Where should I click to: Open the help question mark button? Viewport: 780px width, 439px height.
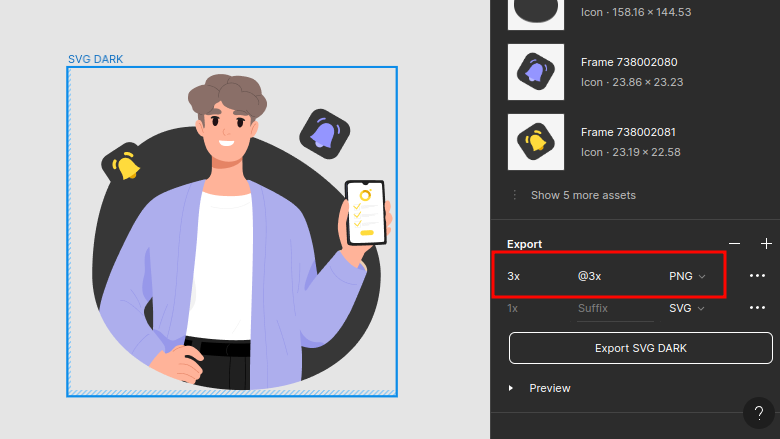pos(759,413)
